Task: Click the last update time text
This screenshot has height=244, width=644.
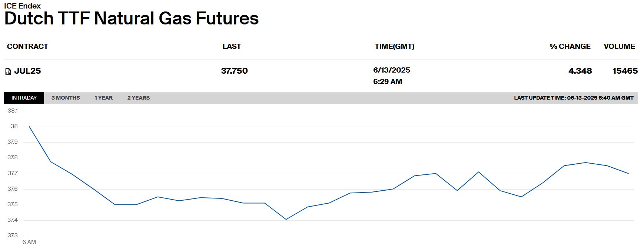Action: (574, 98)
